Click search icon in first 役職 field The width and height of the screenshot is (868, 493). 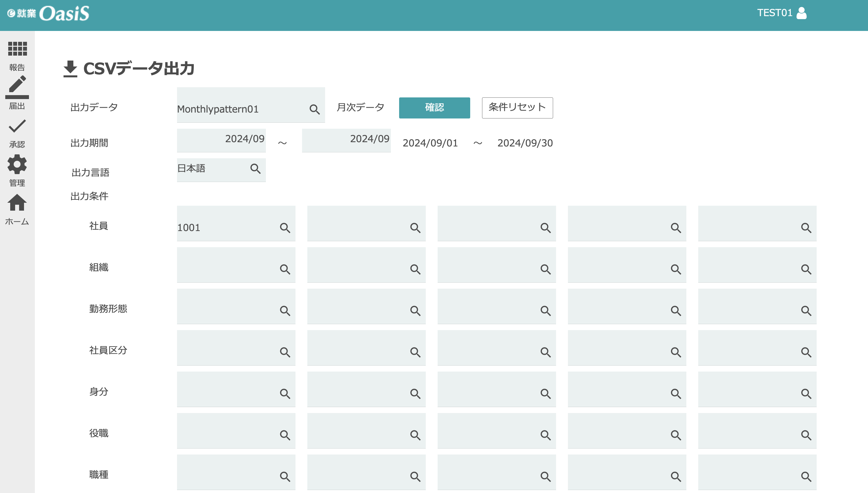(285, 435)
